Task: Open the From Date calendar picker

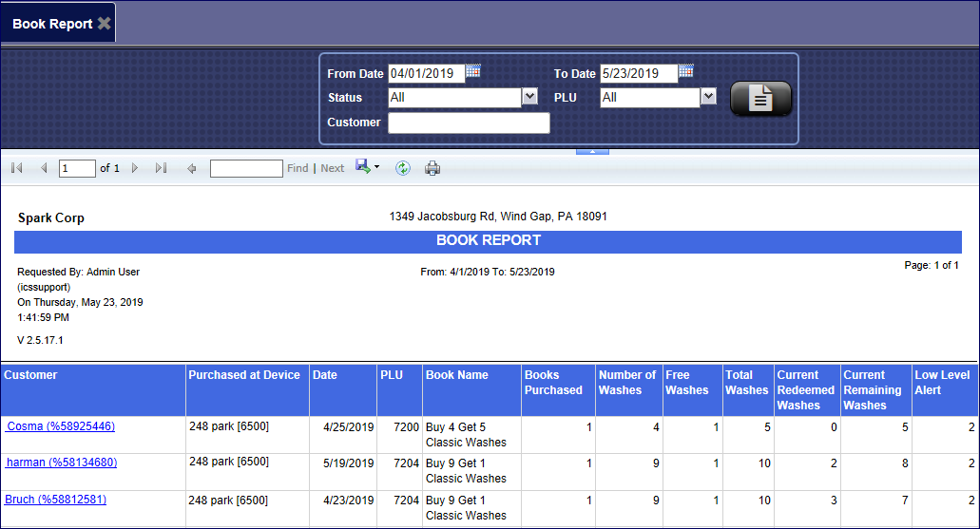Action: (473, 71)
